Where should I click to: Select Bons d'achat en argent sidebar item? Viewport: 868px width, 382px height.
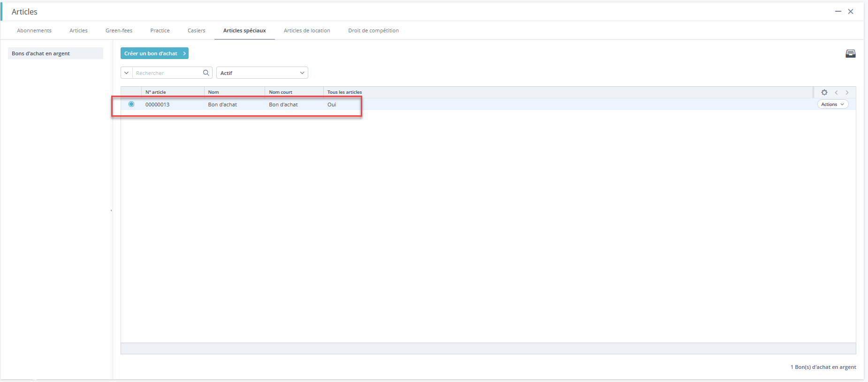55,53
